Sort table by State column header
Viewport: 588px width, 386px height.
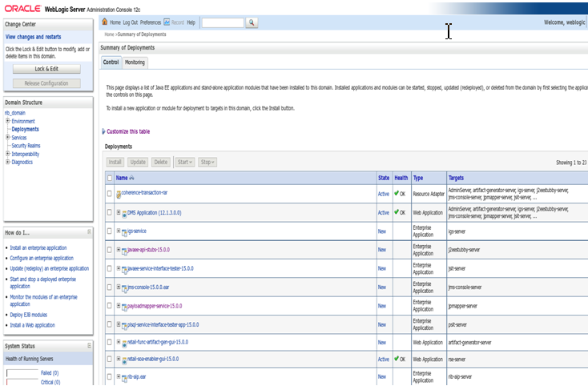point(384,178)
